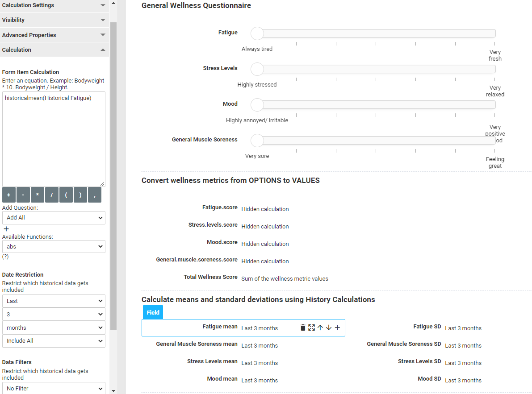Open the Available Functions dropdown showing abs
532x394 pixels.
[54, 247]
